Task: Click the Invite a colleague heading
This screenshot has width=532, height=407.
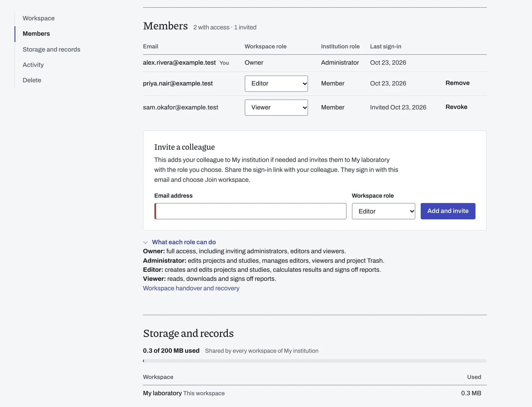Action: click(x=184, y=147)
